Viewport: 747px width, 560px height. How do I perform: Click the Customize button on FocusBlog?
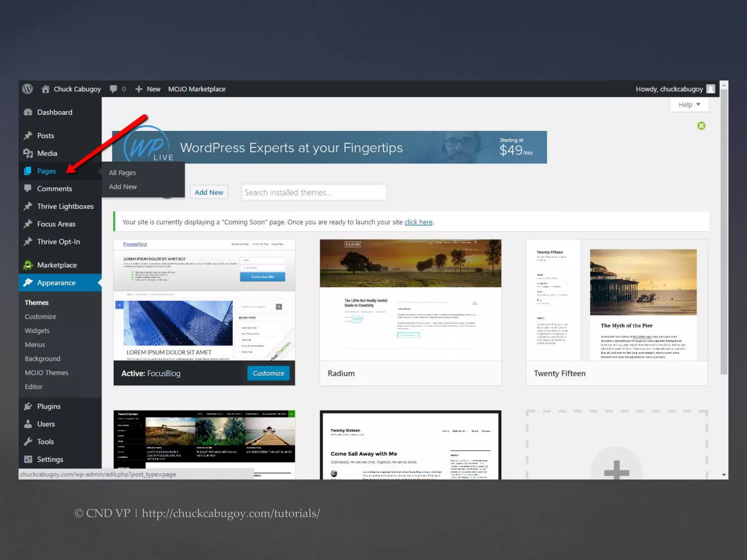(x=268, y=373)
